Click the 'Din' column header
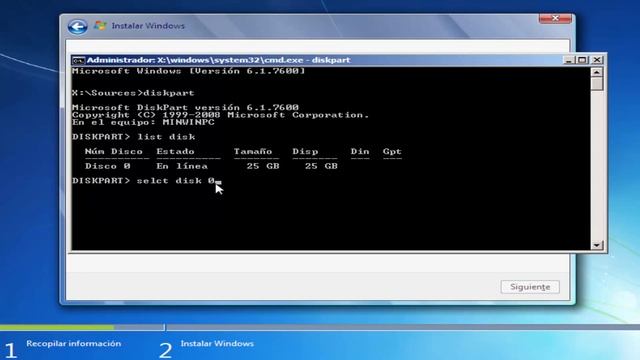 [360, 151]
